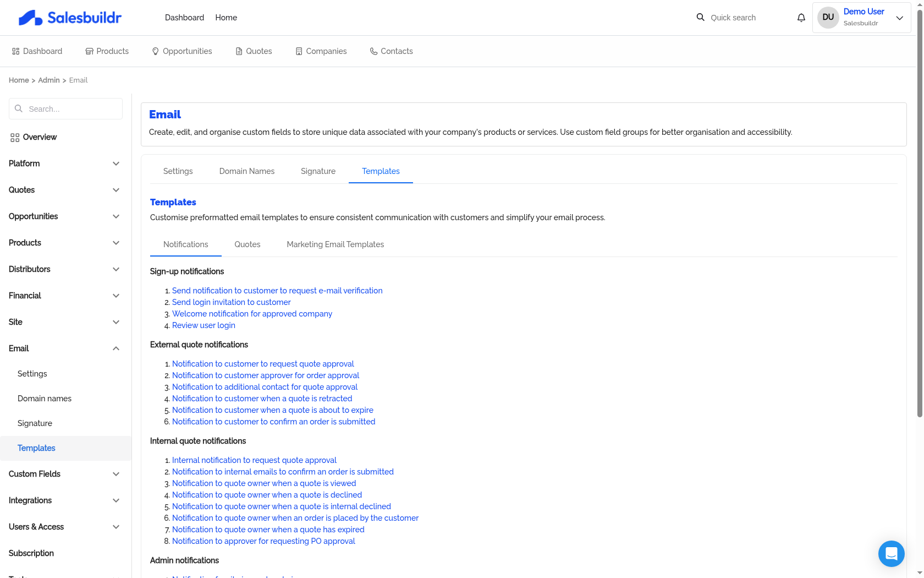
Task: Click the DU user avatar
Action: point(828,18)
